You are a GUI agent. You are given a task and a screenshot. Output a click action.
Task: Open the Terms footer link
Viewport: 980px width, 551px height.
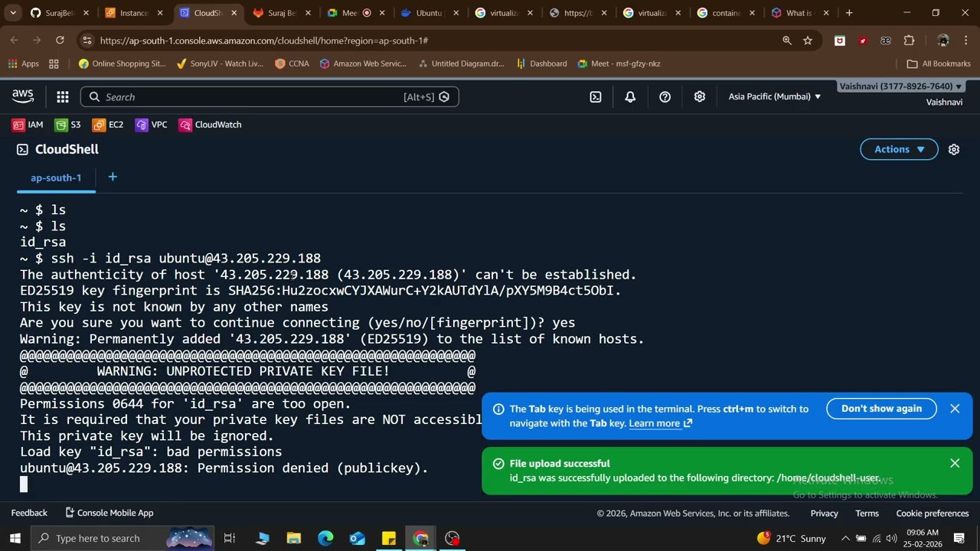(867, 514)
